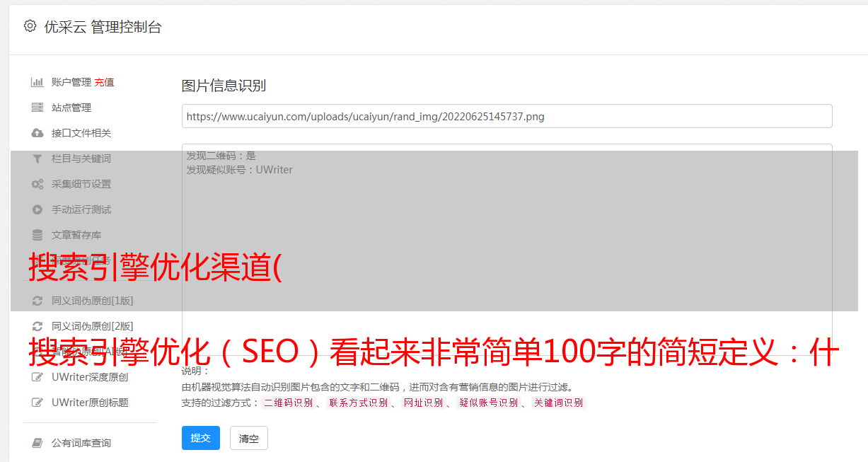Screen dimensions: 868x462
Task: Click the filter icon for 栏目与关键词
Action: click(x=37, y=158)
